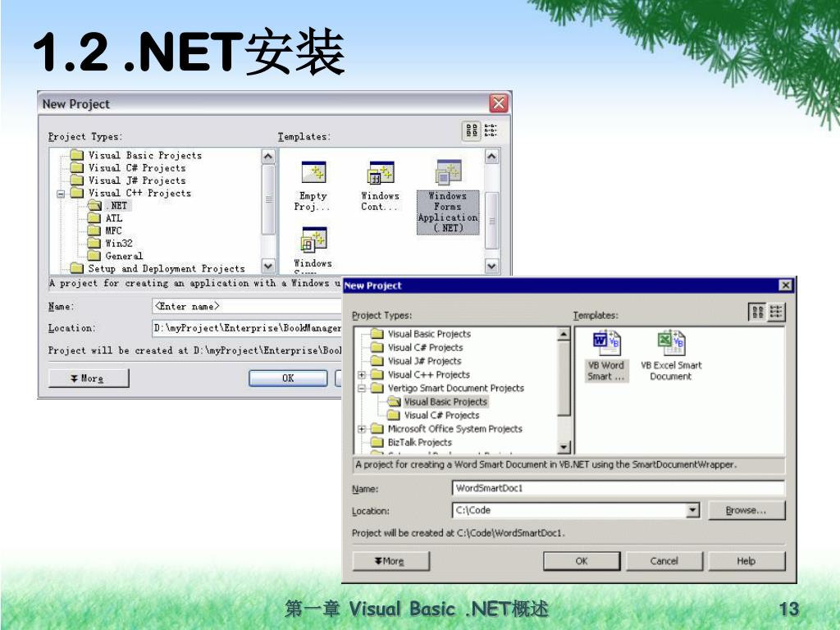
Task: Click scrollbar thumb of back Templates list
Action: coord(492,220)
